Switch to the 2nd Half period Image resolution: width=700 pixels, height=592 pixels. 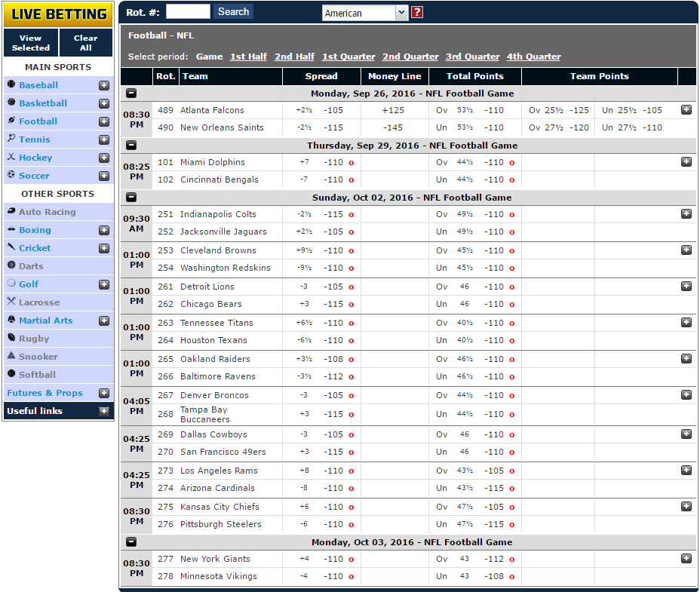294,57
